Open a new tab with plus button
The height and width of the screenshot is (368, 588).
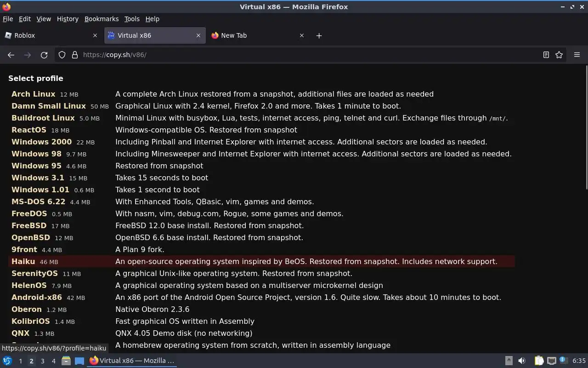(x=319, y=35)
